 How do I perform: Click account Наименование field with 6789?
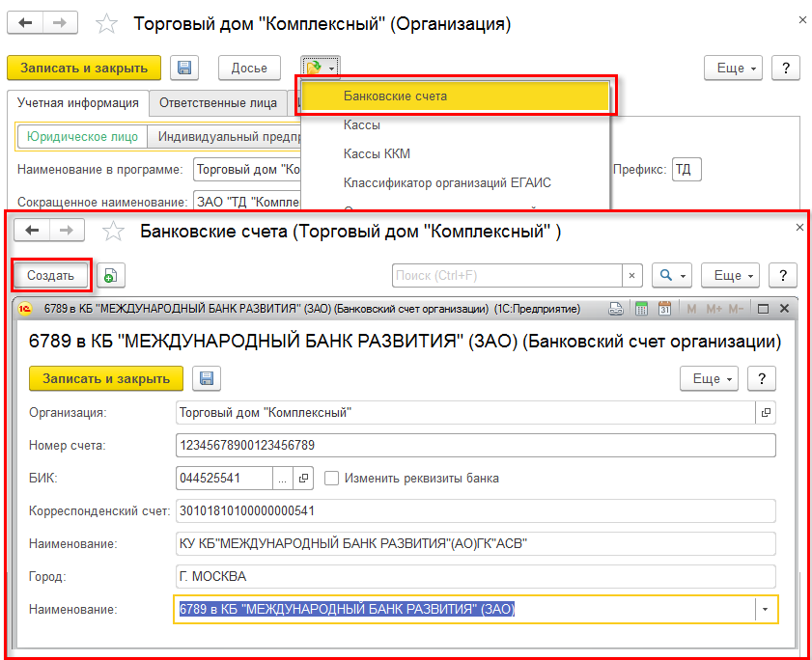[x=464, y=609]
